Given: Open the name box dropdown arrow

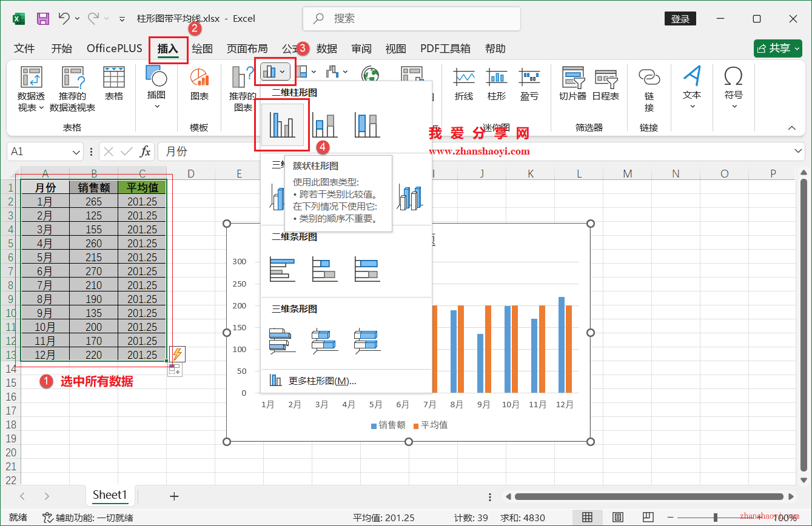Looking at the screenshot, I should [76, 151].
